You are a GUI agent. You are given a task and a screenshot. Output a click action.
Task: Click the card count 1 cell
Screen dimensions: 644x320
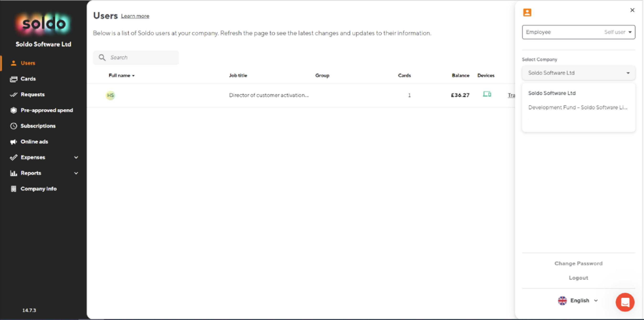pos(409,95)
